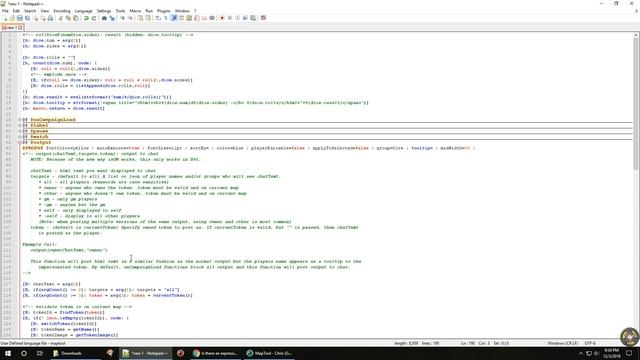Click the Save All toolbar icon

coord(27,18)
